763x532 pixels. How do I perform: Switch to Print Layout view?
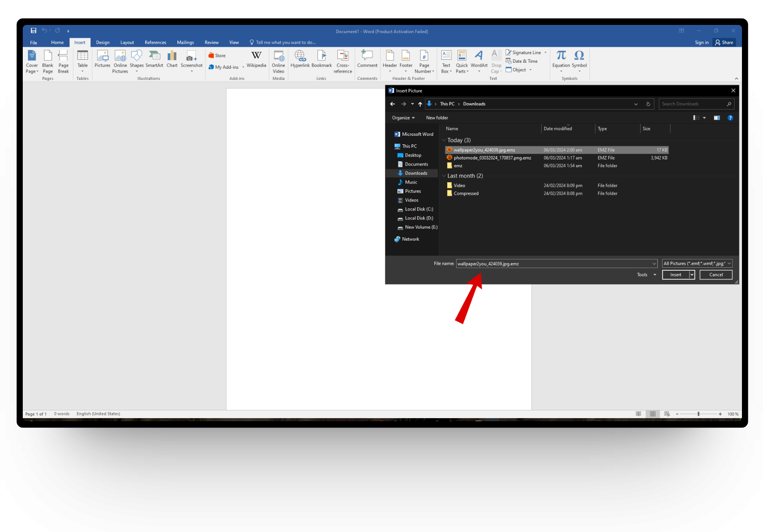tap(653, 414)
